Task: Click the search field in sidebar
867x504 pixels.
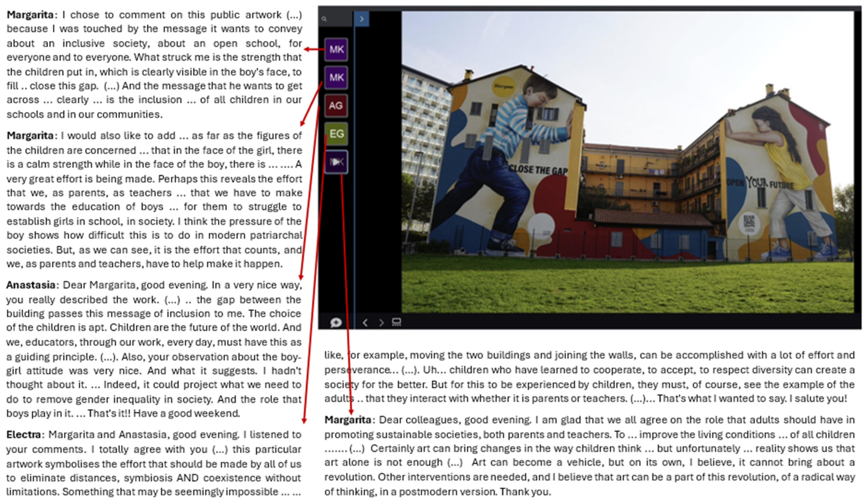Action: click(x=339, y=19)
